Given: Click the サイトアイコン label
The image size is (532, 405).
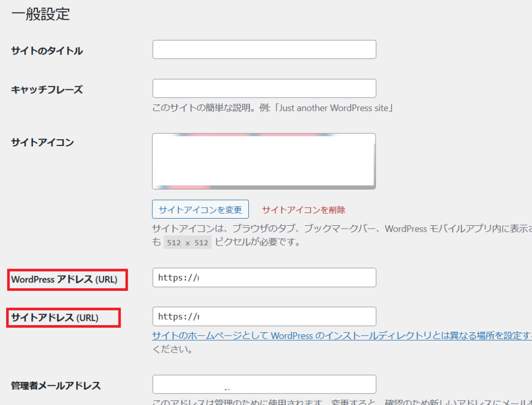Looking at the screenshot, I should [x=43, y=142].
